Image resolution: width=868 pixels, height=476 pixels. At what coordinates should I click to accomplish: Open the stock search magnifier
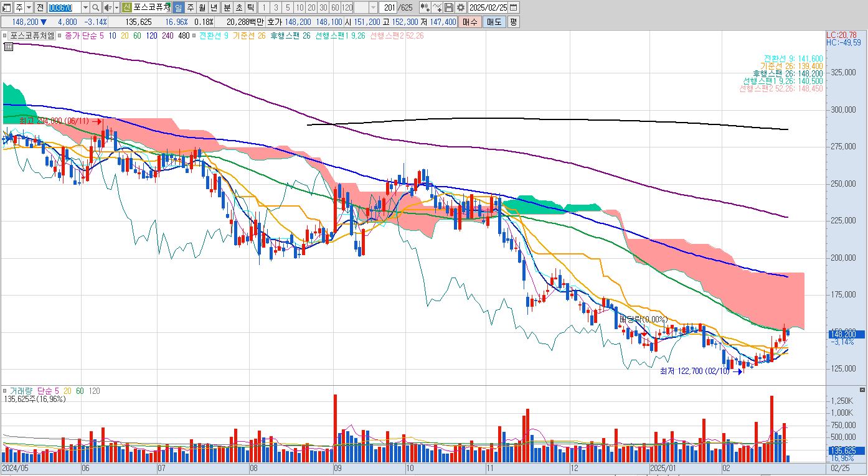tap(95, 7)
